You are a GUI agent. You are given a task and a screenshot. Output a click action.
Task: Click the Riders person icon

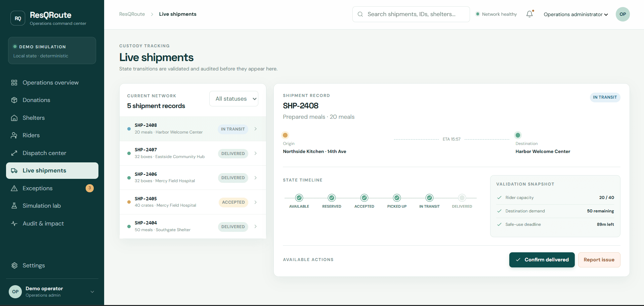tap(14, 135)
